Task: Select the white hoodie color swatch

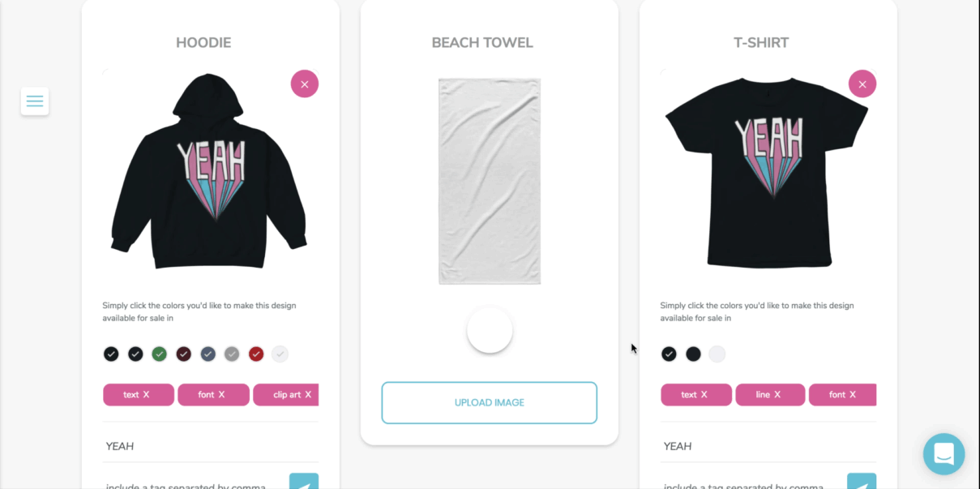Action: pyautogui.click(x=280, y=354)
